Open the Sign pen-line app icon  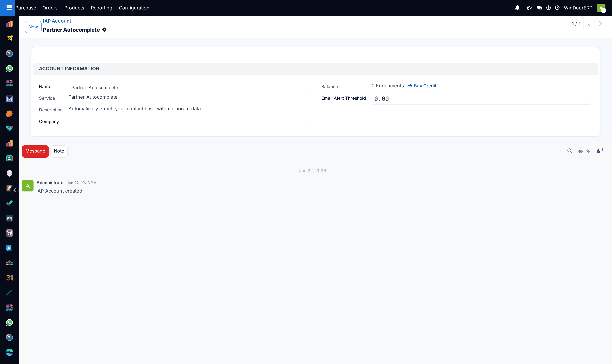click(9, 293)
